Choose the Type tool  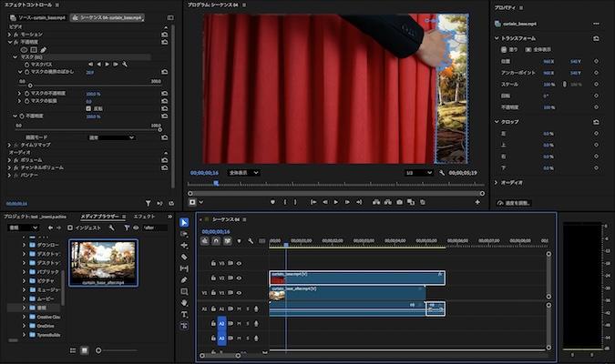184,314
